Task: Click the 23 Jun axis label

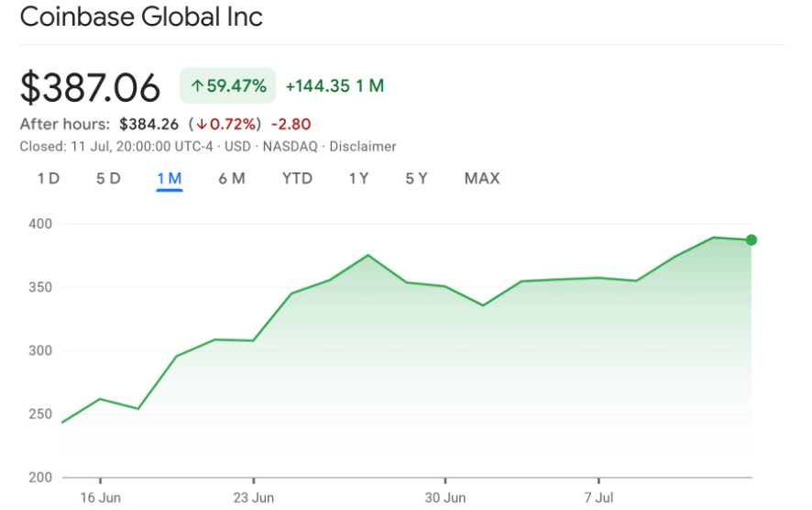Action: tap(253, 498)
